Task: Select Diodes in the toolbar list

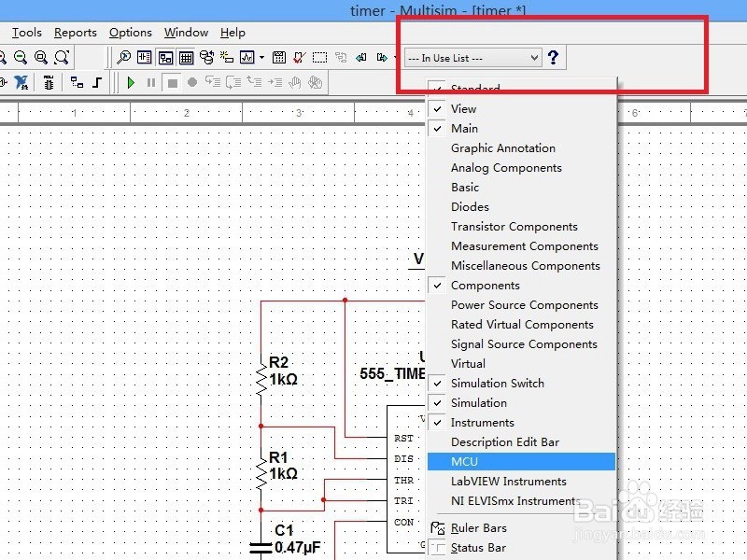Action: [521, 206]
